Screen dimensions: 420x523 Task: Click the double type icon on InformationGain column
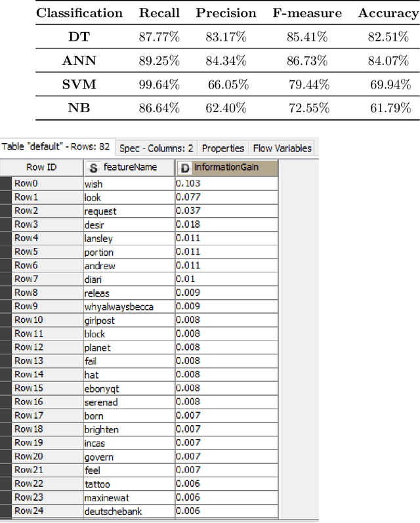(x=184, y=167)
